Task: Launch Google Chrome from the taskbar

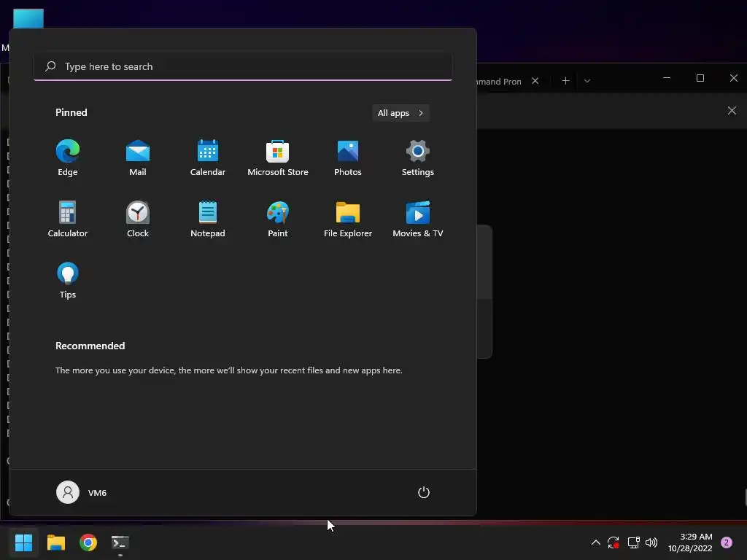Action: [x=88, y=542]
